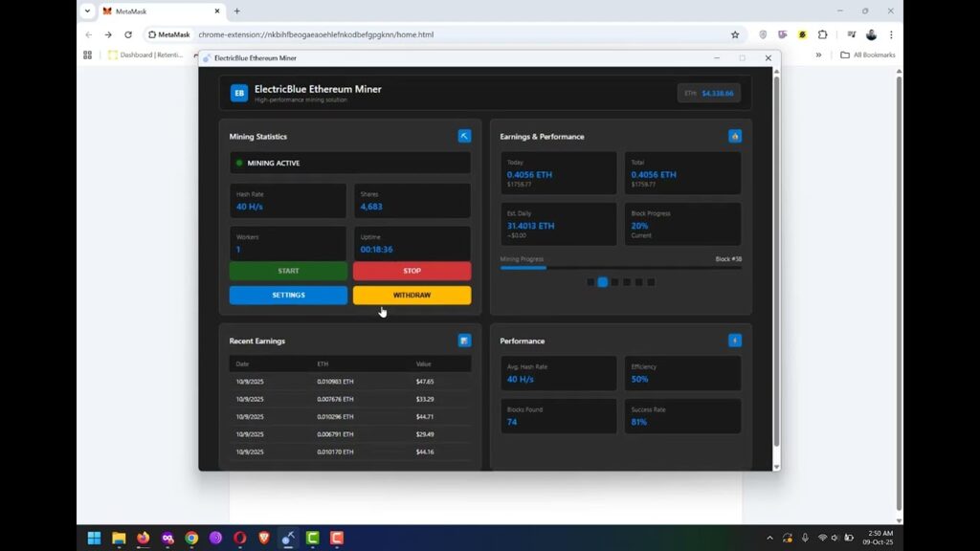Click the earnings row valued $44.16
The height and width of the screenshot is (551, 980).
click(350, 452)
